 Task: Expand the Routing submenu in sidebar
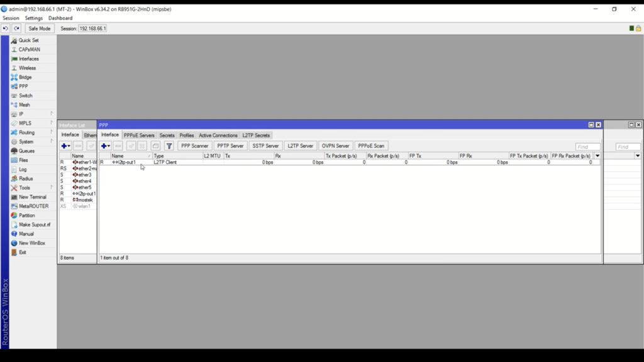(26, 133)
